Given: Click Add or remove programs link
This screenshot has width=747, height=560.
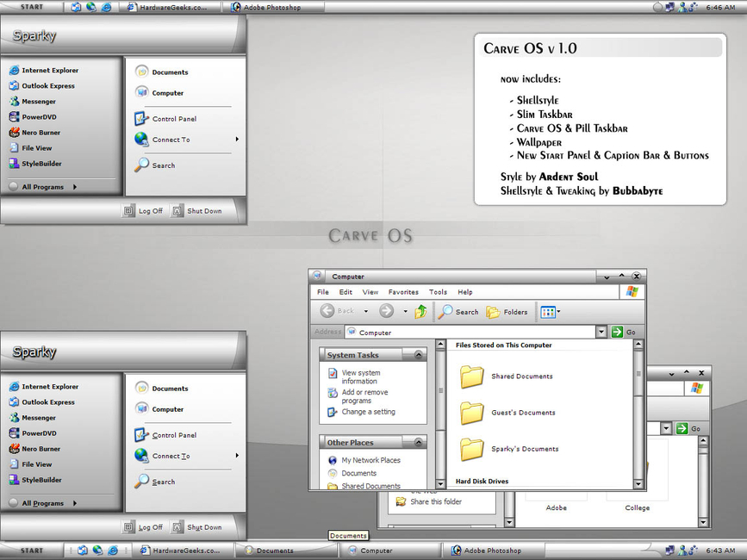Looking at the screenshot, I should click(x=364, y=396).
